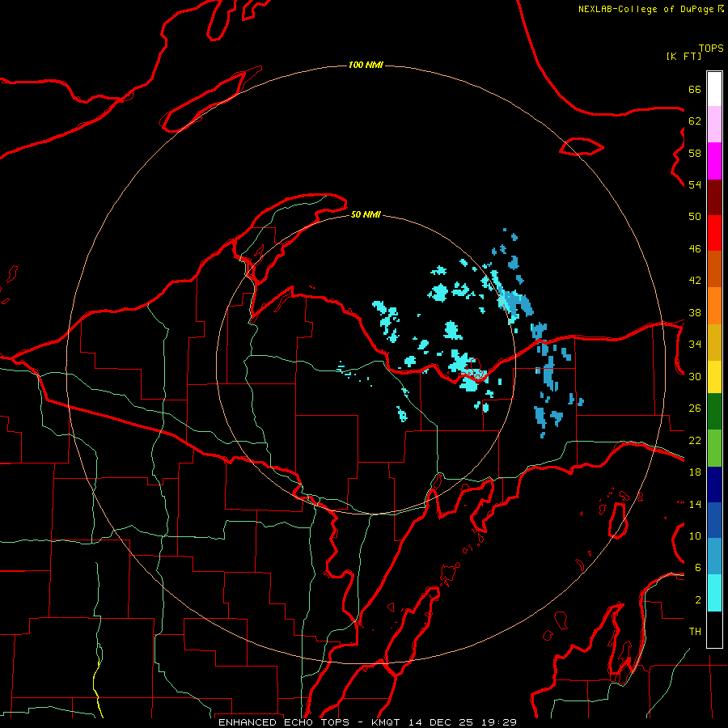Click the medium blue 10-14 kft legend swatch

714,519
